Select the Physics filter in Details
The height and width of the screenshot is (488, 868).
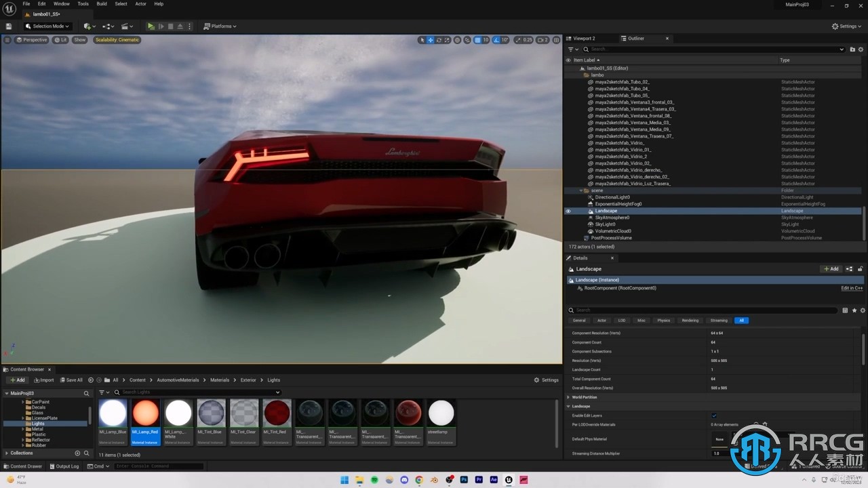(x=663, y=321)
